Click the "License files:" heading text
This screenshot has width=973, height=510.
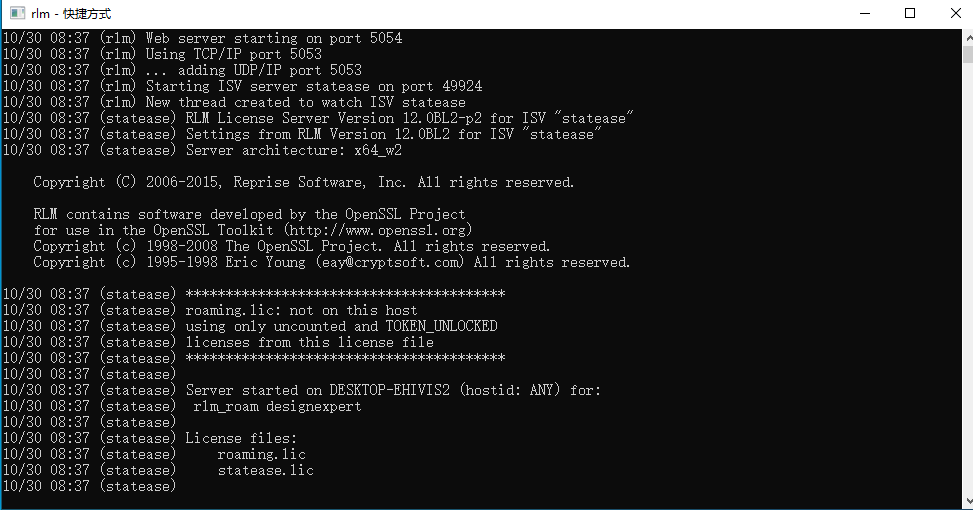tap(241, 438)
